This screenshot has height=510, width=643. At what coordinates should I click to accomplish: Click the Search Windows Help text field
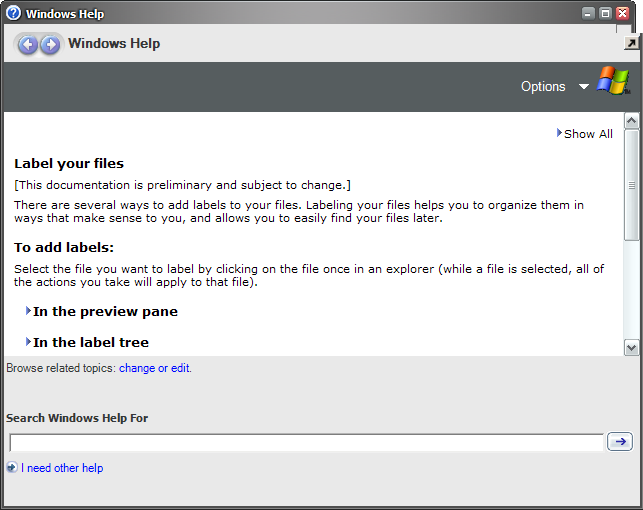coord(306,442)
